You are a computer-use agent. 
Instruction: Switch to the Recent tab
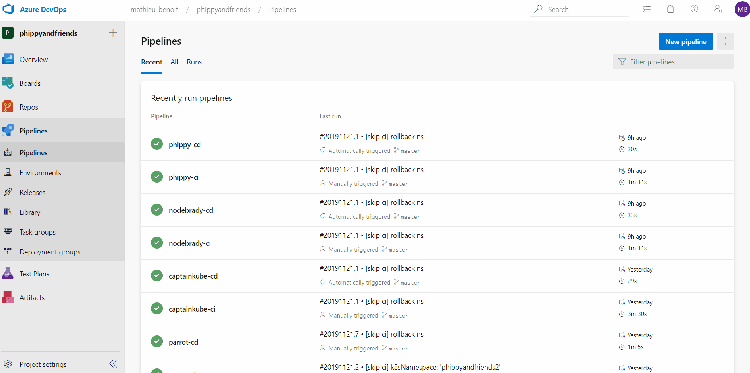[151, 62]
